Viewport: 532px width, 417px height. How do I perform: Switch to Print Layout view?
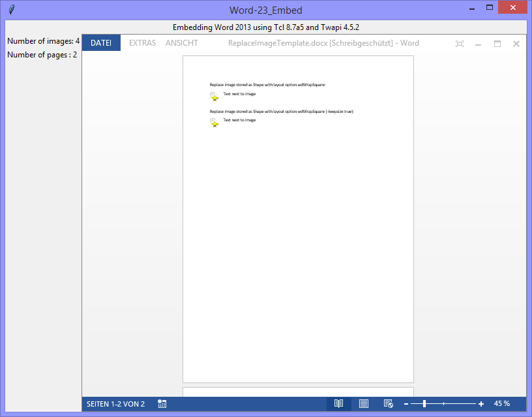(363, 404)
